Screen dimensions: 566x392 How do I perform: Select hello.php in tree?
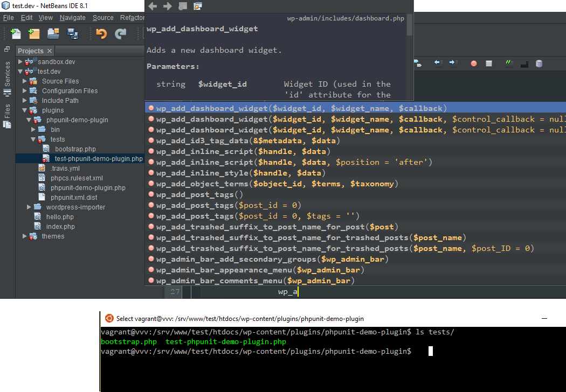[59, 217]
